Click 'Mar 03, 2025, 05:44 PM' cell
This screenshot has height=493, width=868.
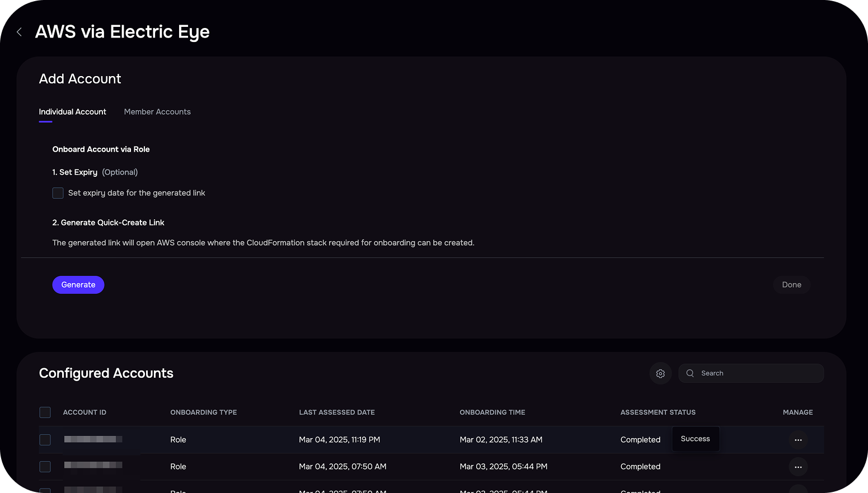pos(504,467)
